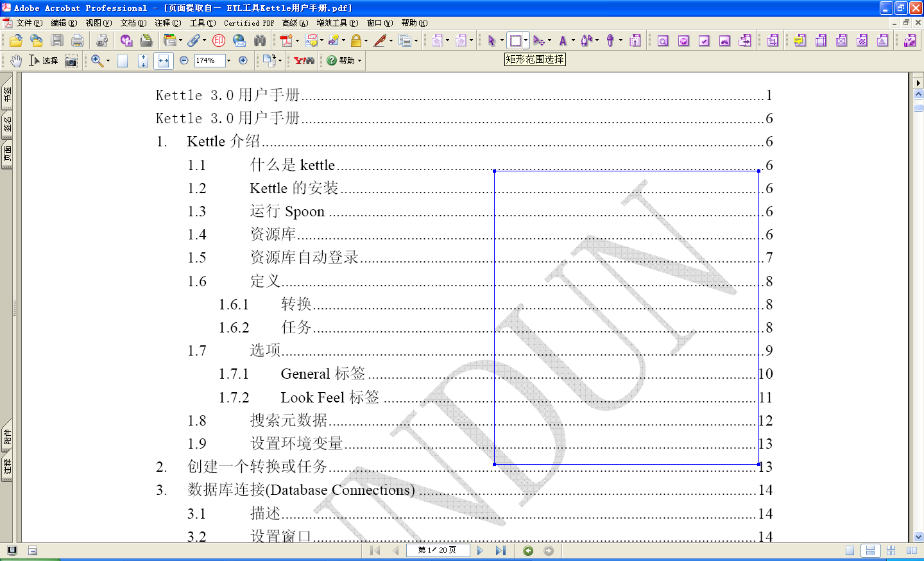
Task: Click the Actual Size page icon
Action: [123, 60]
